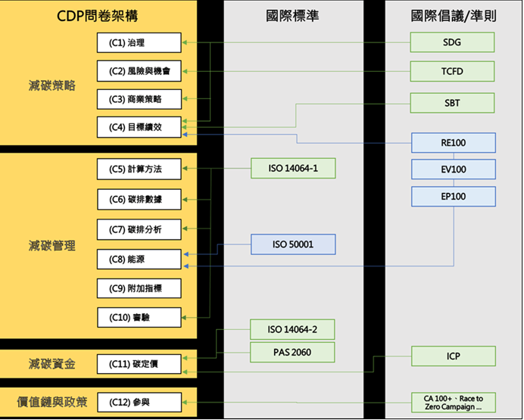
Task: Click the (C5) 計算方法 box
Action: pos(139,169)
